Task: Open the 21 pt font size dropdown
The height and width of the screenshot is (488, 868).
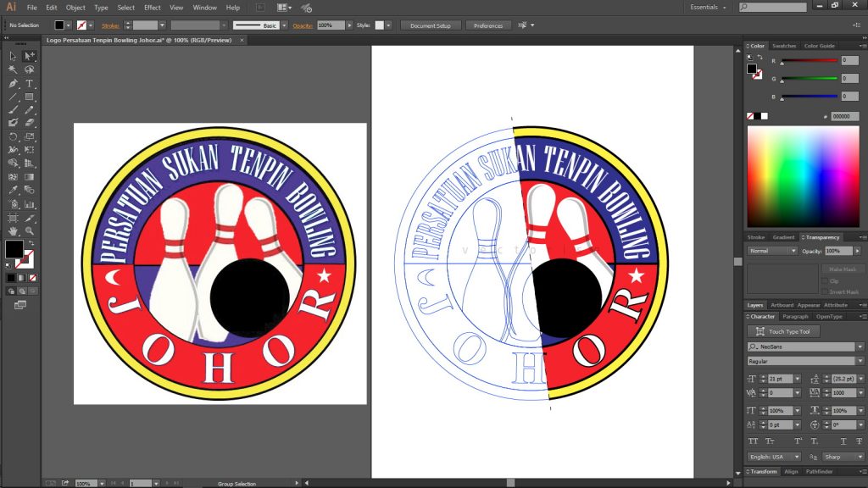Action: 797,379
